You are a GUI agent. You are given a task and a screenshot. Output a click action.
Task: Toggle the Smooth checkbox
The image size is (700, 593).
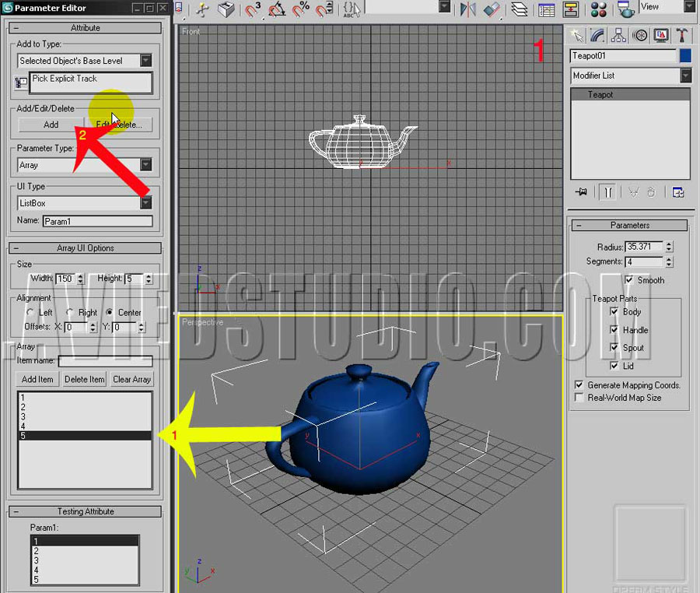(629, 280)
